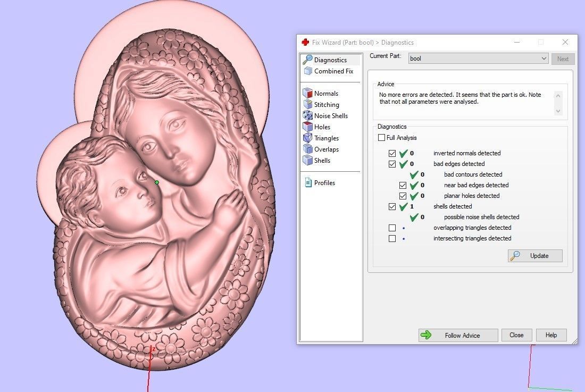
Task: Minimize the Fix Wizard window
Action: coord(517,42)
